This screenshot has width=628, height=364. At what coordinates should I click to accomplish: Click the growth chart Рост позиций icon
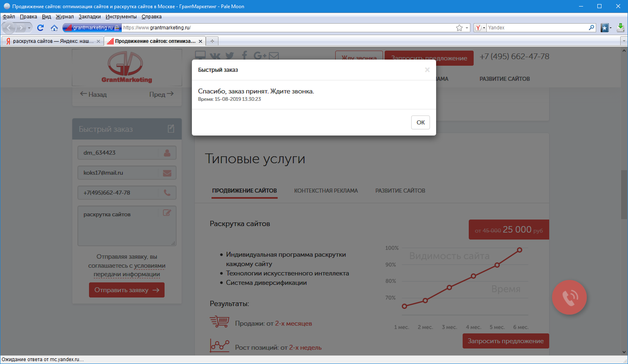click(219, 345)
